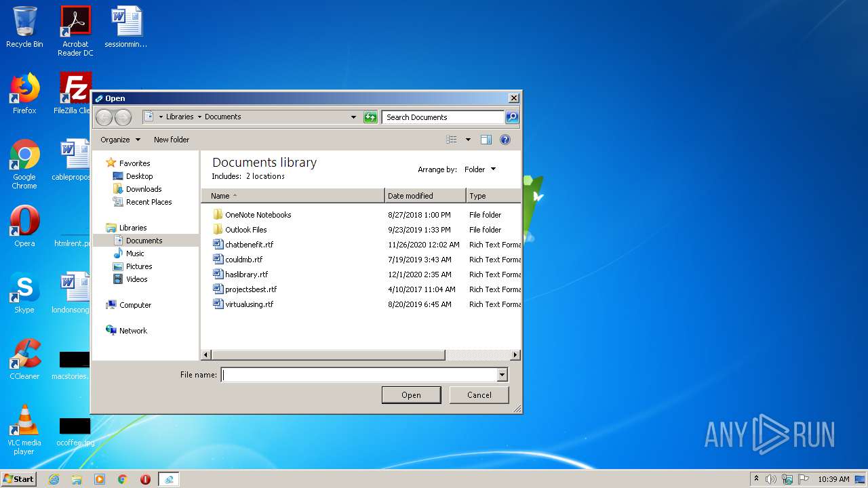
Task: Open Internet Explorer from taskbar
Action: coord(54,479)
